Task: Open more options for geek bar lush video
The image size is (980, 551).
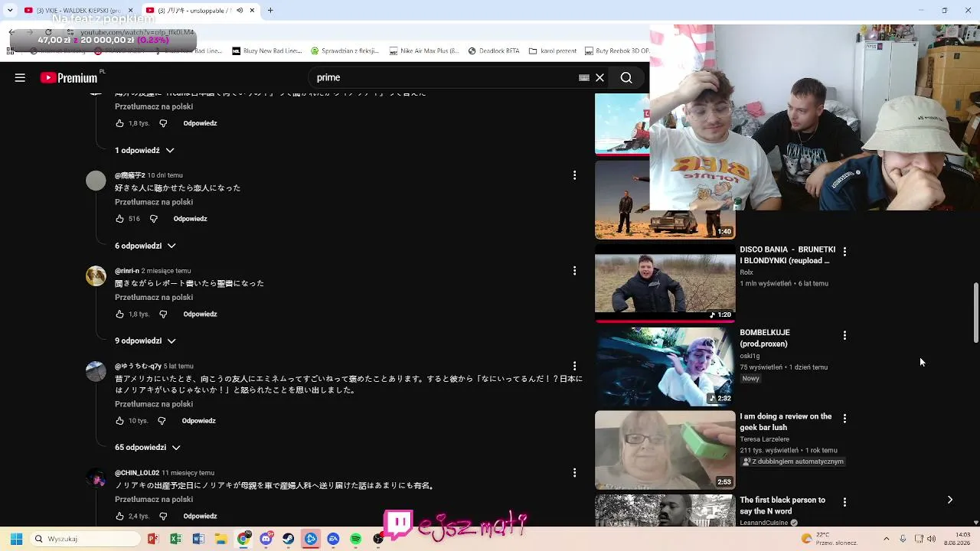Action: tap(844, 419)
